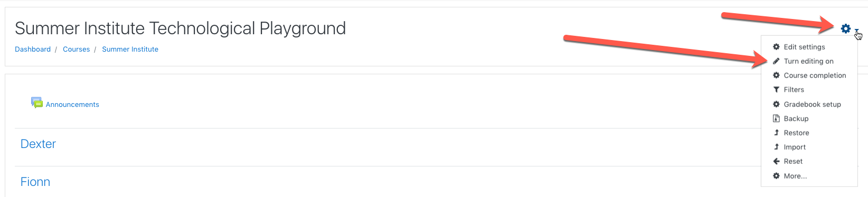Click the Summer Institute breadcrumb link
Screen dimensions: 868x197
click(x=130, y=49)
